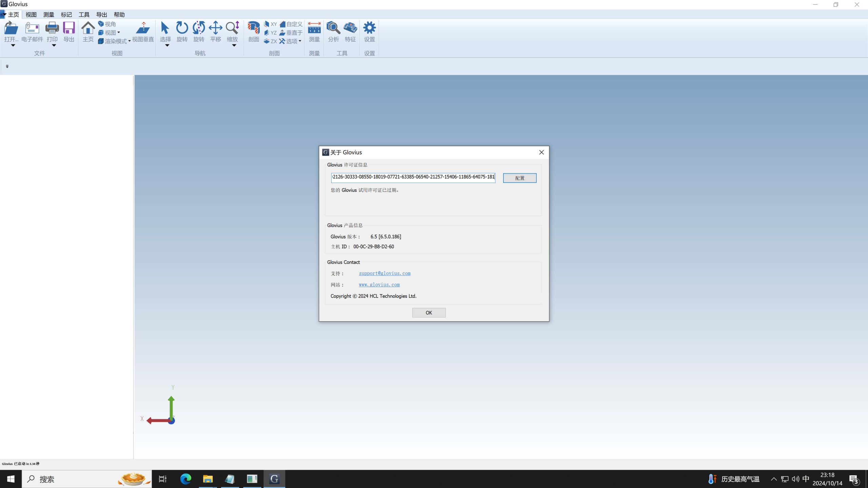Image resolution: width=868 pixels, height=488 pixels.
Task: Switch to the 主页 ribbon tab
Action: (14, 15)
